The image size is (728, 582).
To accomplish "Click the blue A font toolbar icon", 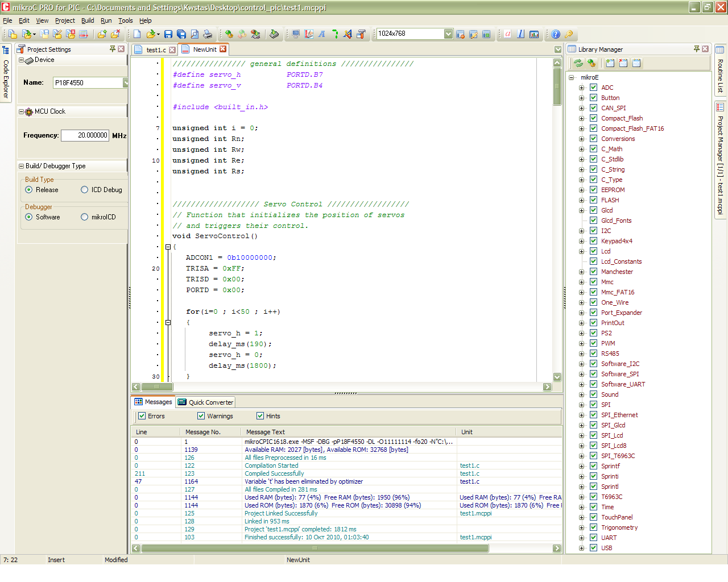I will point(322,34).
